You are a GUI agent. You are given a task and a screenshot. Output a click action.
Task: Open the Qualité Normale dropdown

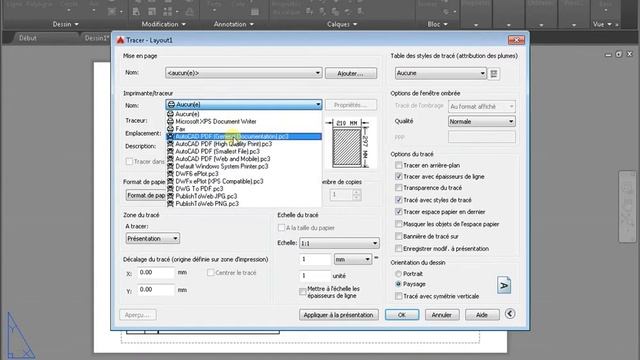[482, 122]
